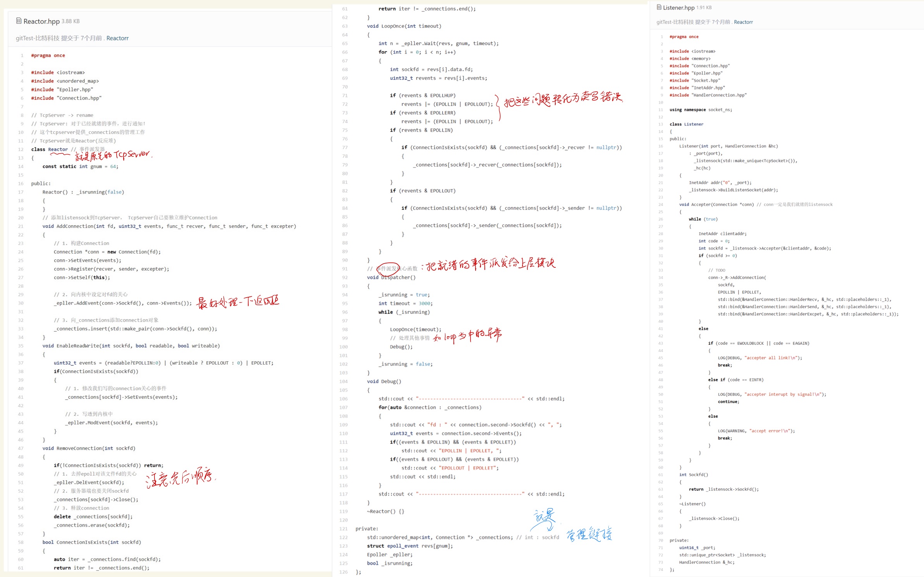
Task: Click the 3.88 KB file size label
Action: pos(70,21)
